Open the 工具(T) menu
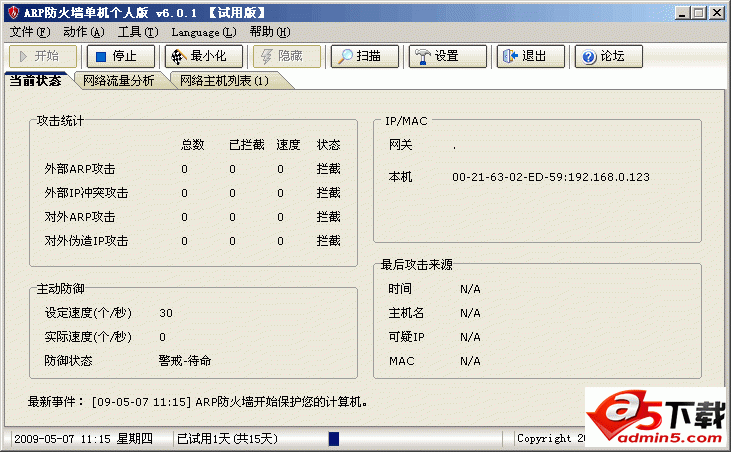 [x=138, y=32]
